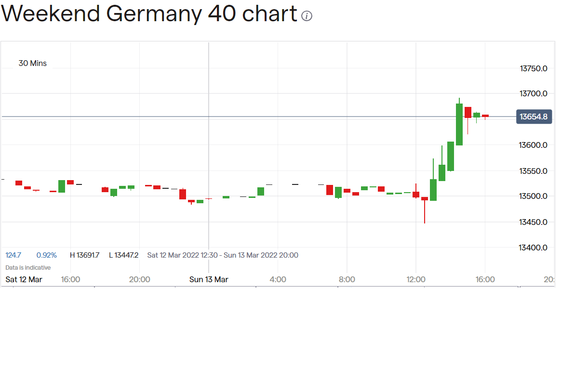This screenshot has width=588, height=366.
Task: Click the 12:00 time axis label
Action: coord(416,279)
